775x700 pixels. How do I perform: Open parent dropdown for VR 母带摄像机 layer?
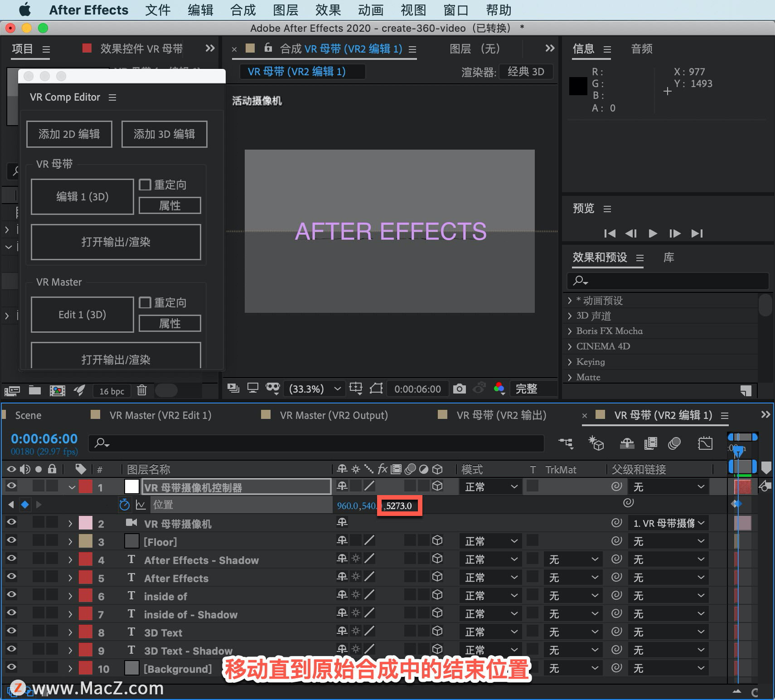[x=668, y=523]
